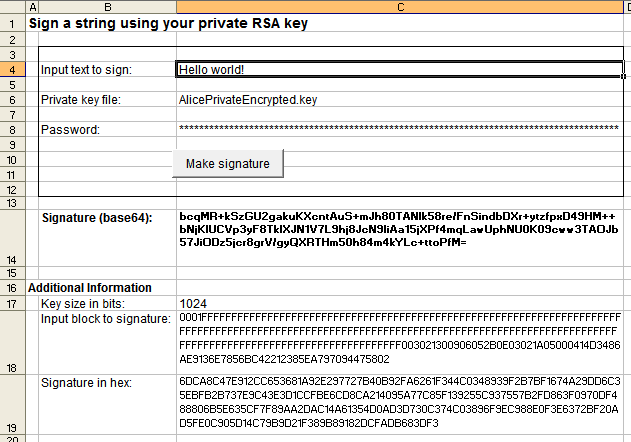The height and width of the screenshot is (442, 631).
Task: Select row 1 by its row header
Action: click(9, 22)
